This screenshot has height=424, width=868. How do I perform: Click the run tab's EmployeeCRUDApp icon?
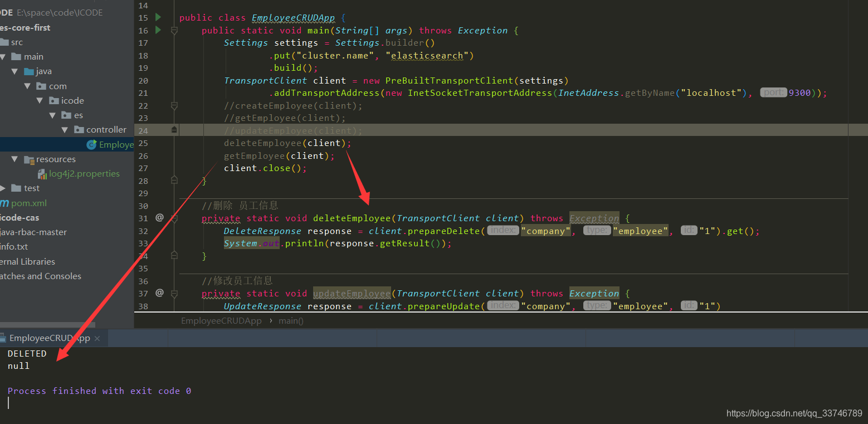point(3,338)
